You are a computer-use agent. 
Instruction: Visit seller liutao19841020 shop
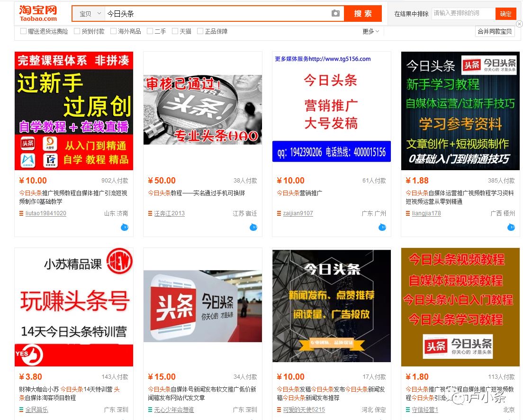point(45,213)
